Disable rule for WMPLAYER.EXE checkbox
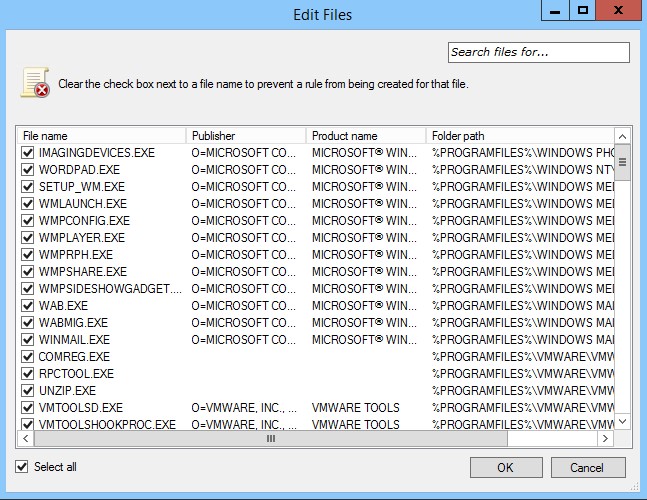 tap(28, 237)
